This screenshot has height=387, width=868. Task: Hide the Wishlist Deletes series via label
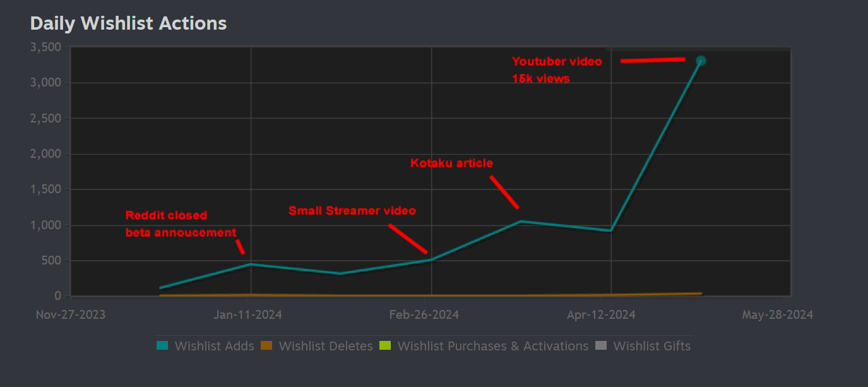[325, 346]
